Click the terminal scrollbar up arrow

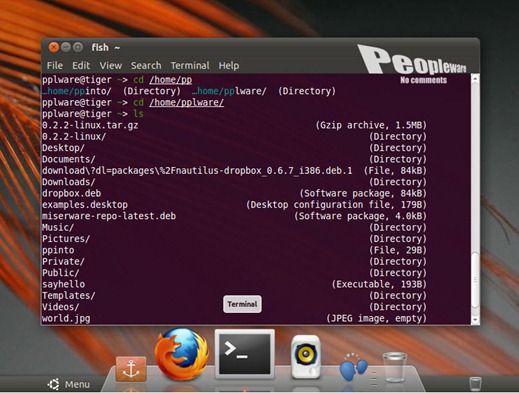click(x=475, y=79)
